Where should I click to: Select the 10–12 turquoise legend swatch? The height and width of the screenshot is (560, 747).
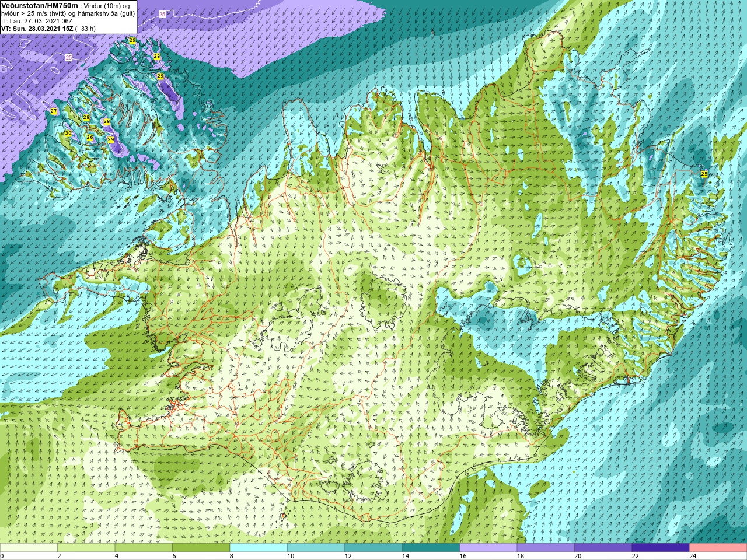click(316, 548)
